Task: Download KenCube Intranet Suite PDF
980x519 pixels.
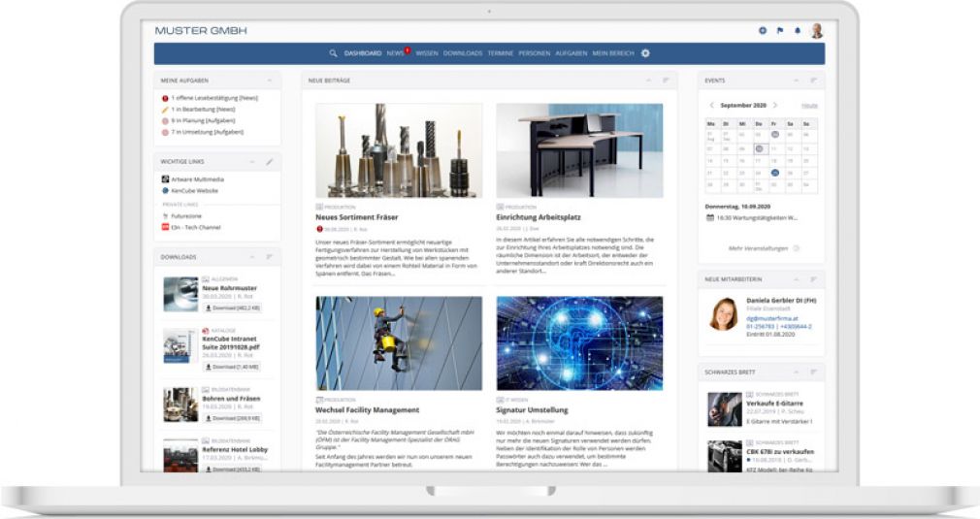Action: (233, 368)
